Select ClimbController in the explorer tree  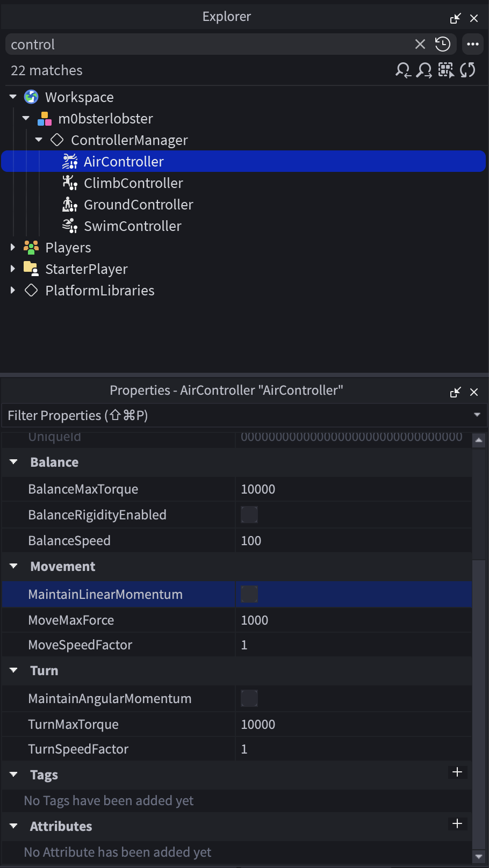click(x=133, y=183)
